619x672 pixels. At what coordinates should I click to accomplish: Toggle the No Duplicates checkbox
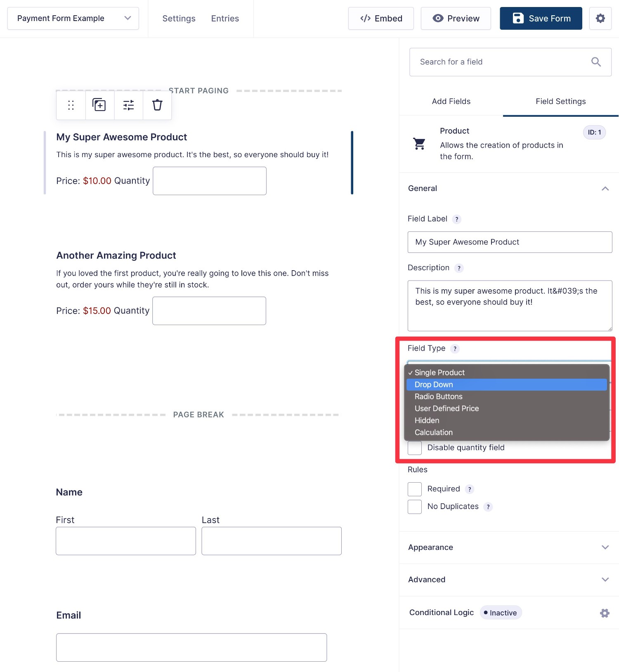pyautogui.click(x=415, y=507)
